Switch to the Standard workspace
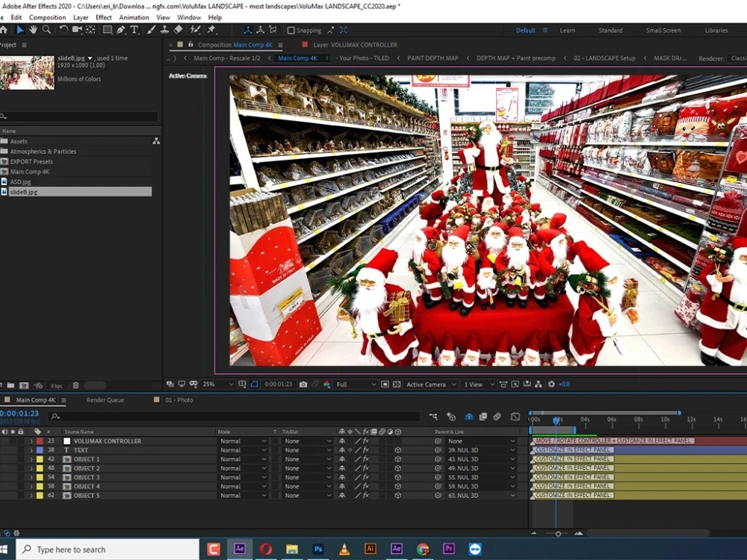 (610, 30)
